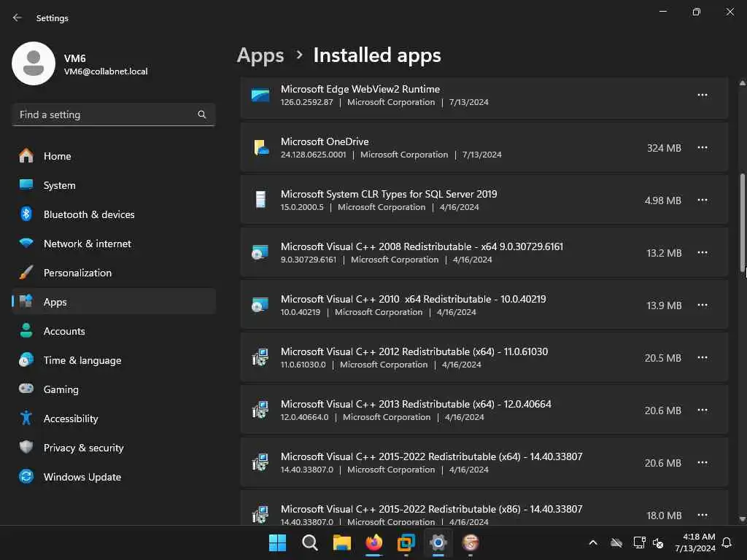Select Network & internet in sidebar
747x560 pixels.
(87, 244)
